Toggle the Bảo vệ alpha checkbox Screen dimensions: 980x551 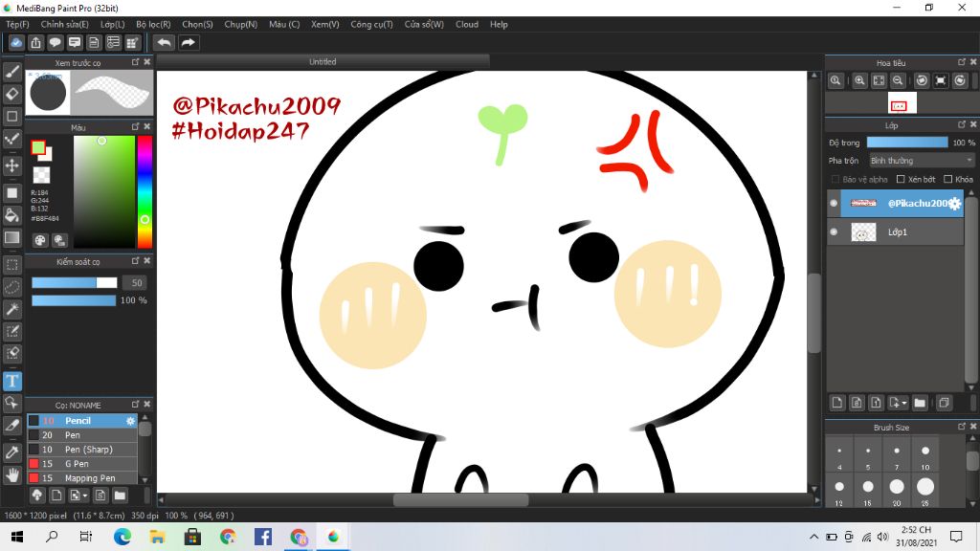tap(835, 179)
